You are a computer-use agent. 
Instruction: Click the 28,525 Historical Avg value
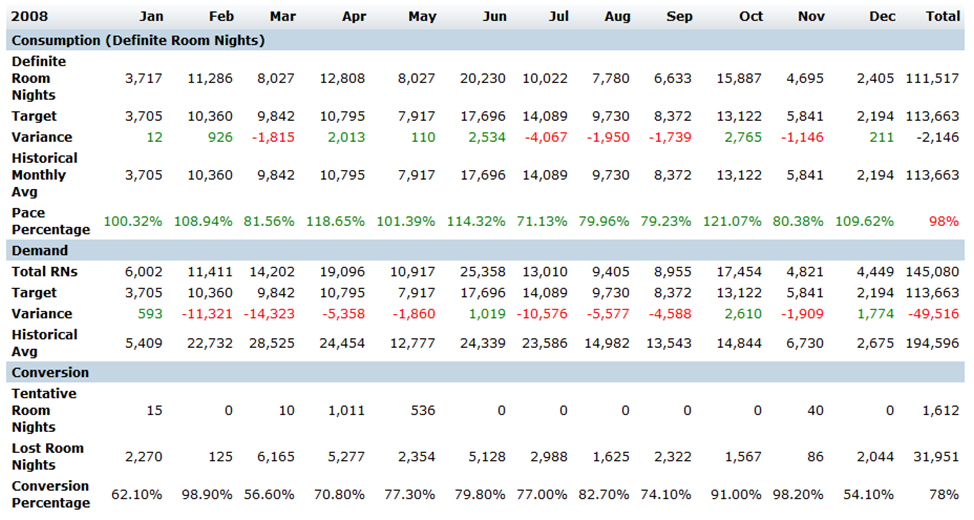click(272, 344)
